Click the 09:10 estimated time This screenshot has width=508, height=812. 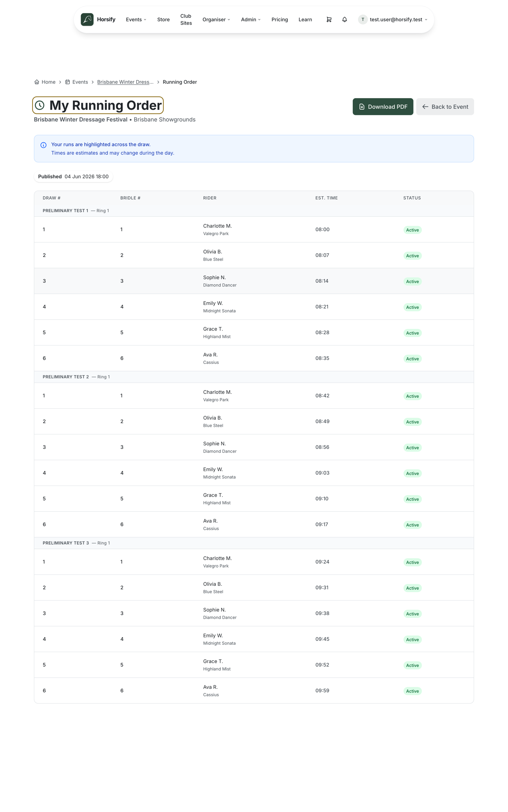pos(322,499)
